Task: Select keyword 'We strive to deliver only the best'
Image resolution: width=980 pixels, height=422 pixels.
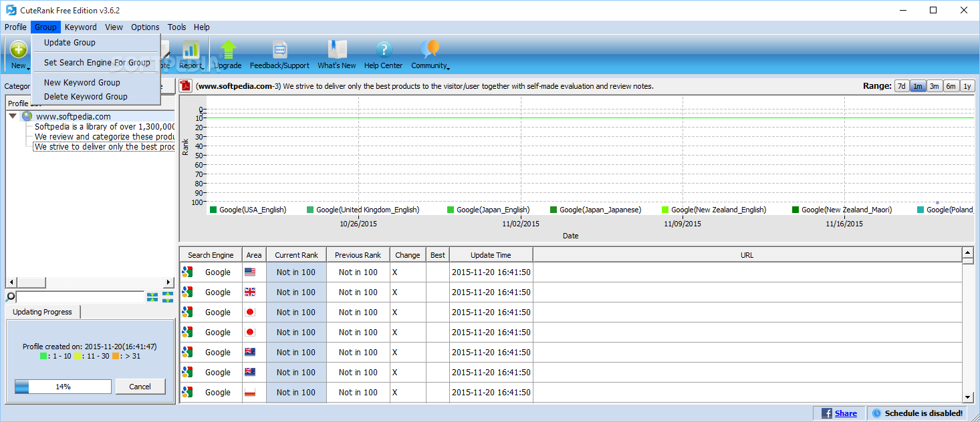Action: coord(104,146)
